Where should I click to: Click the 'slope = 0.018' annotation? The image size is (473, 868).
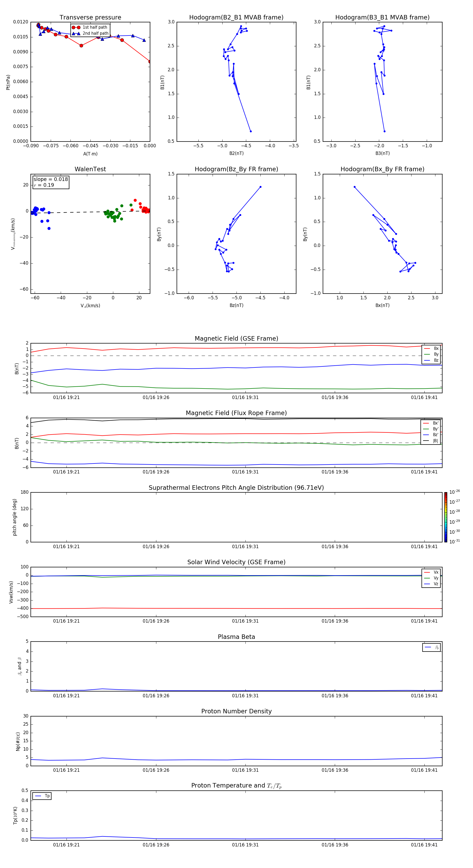50,179
